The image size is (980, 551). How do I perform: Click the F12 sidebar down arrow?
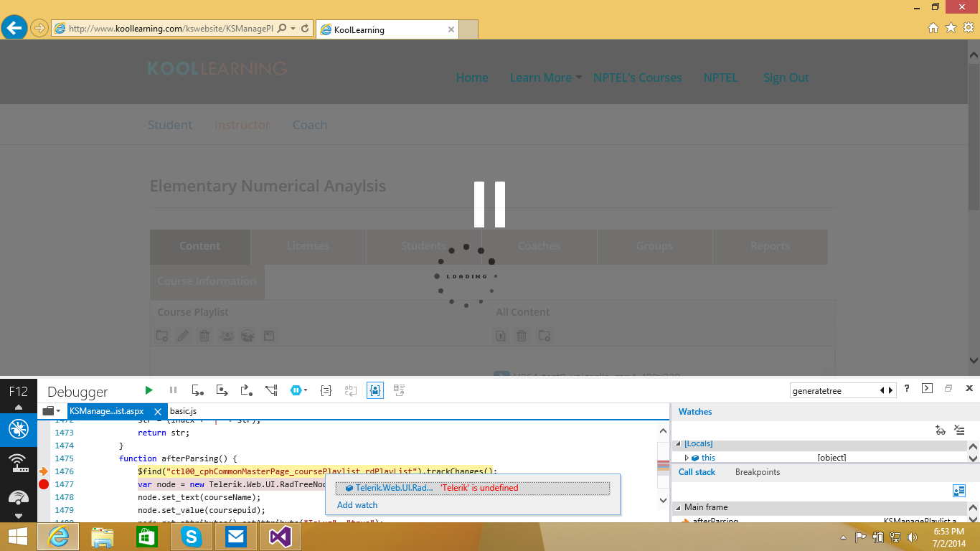[18, 516]
